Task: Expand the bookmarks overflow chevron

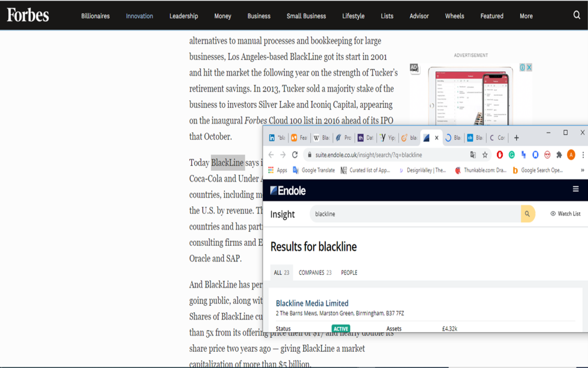Action: pyautogui.click(x=582, y=170)
